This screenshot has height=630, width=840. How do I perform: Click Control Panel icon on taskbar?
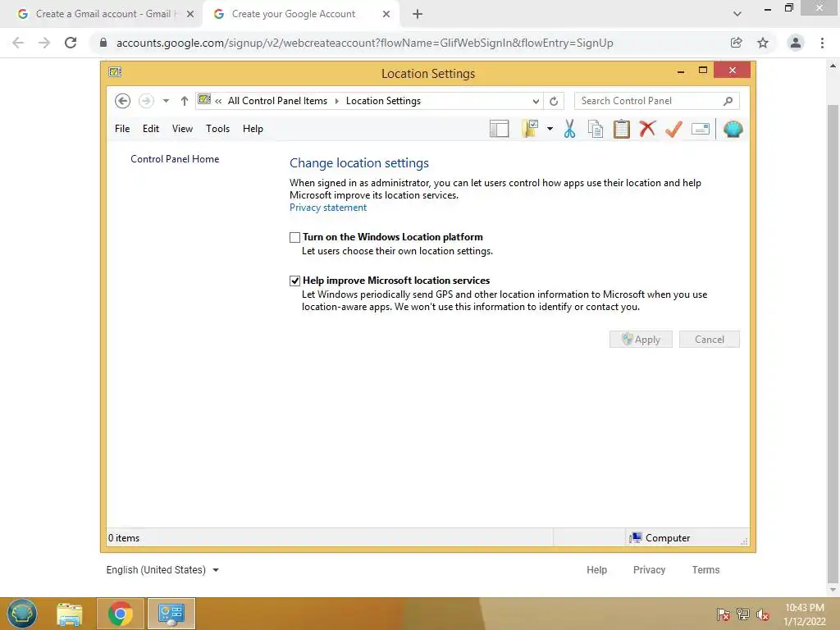tap(171, 614)
